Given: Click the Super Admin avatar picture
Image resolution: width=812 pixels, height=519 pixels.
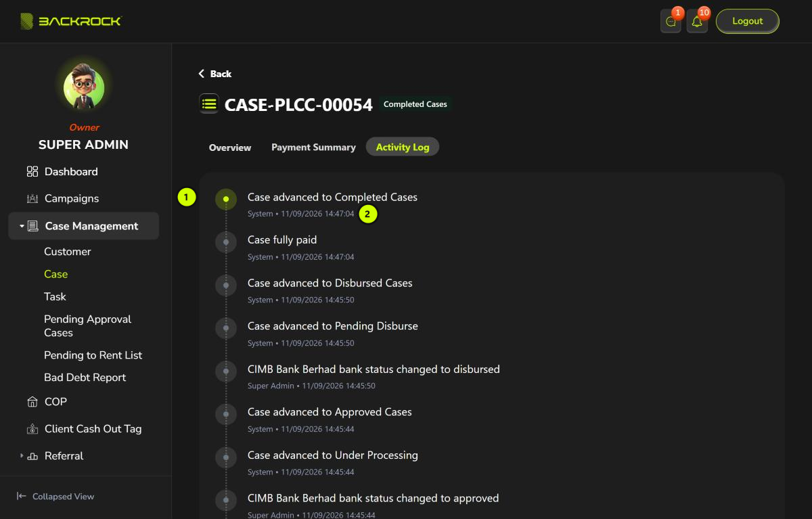Looking at the screenshot, I should [x=84, y=88].
